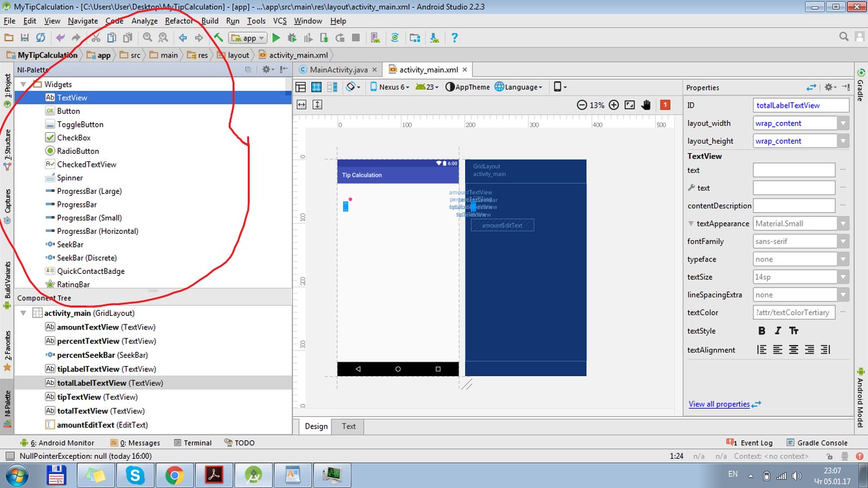Viewport: 868px width, 488px height.
Task: Zoom in with the plus icon
Action: pos(614,105)
